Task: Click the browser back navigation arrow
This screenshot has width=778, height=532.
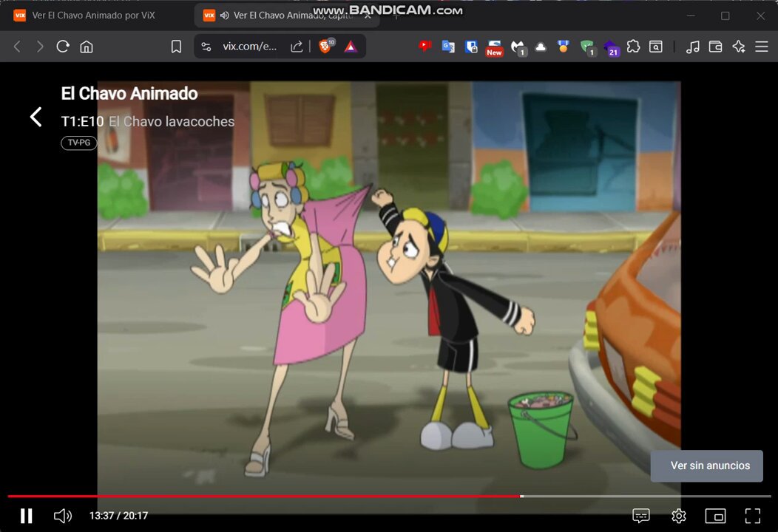Action: coord(17,47)
